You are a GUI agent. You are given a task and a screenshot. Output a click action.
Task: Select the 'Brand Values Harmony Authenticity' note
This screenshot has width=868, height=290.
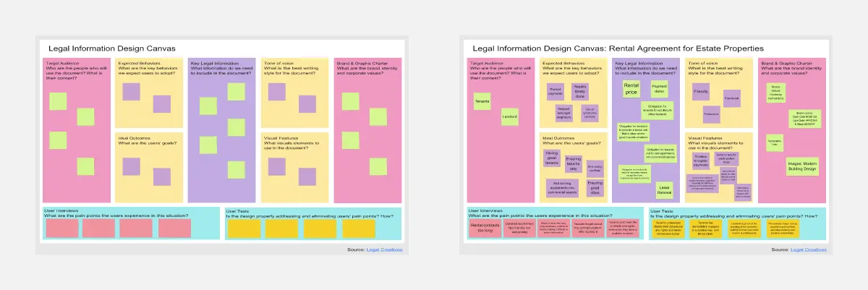coord(775,92)
